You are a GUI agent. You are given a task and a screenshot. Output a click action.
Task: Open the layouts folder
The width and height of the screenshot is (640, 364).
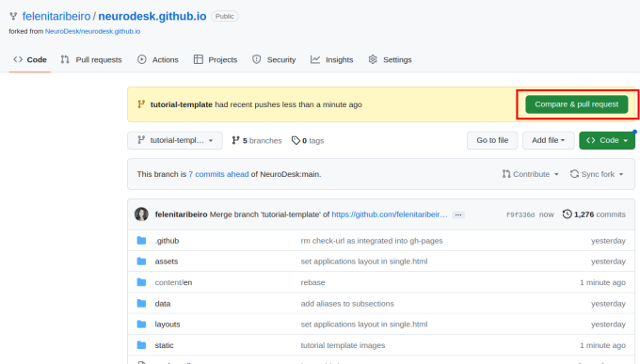click(x=168, y=324)
